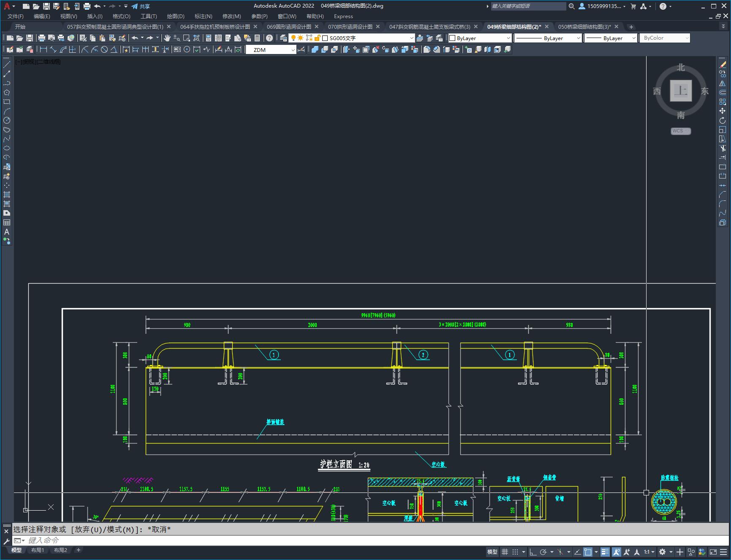Open the Express menu

[343, 16]
